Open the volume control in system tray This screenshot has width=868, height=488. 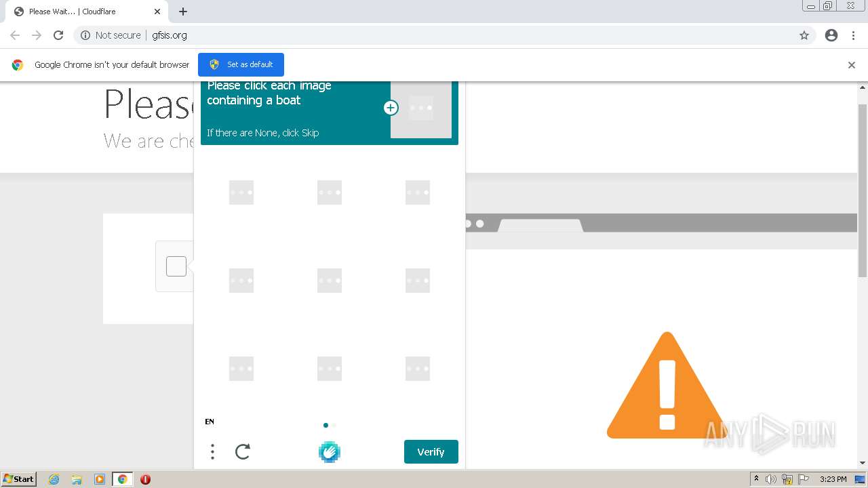click(x=771, y=479)
